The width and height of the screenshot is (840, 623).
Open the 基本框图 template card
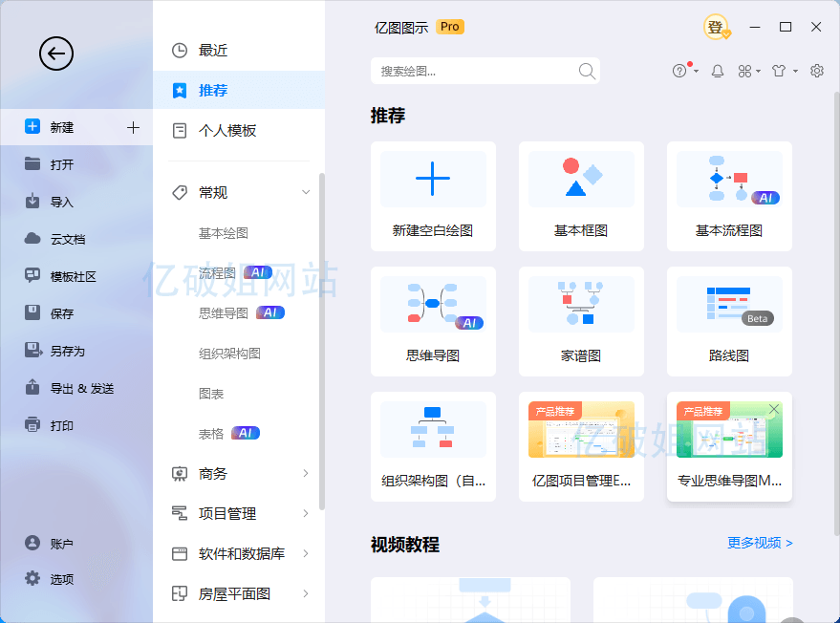coord(581,196)
